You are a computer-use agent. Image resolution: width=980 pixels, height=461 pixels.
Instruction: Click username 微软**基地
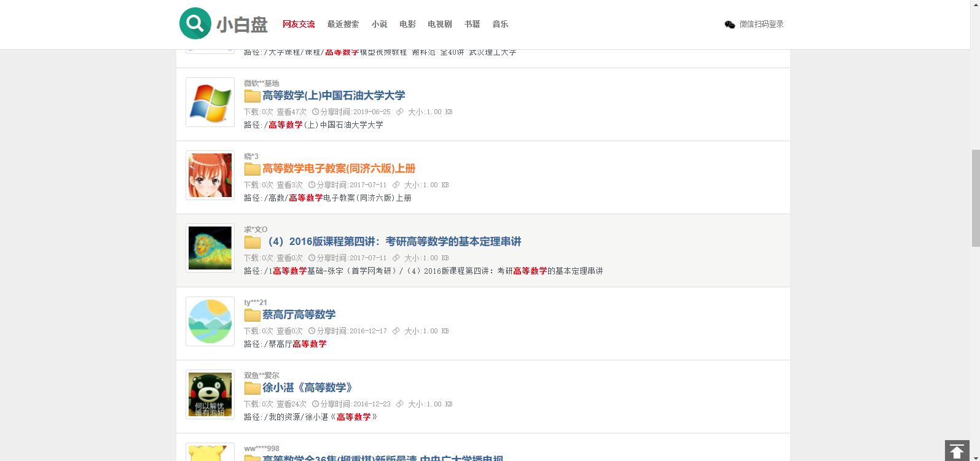pos(261,83)
